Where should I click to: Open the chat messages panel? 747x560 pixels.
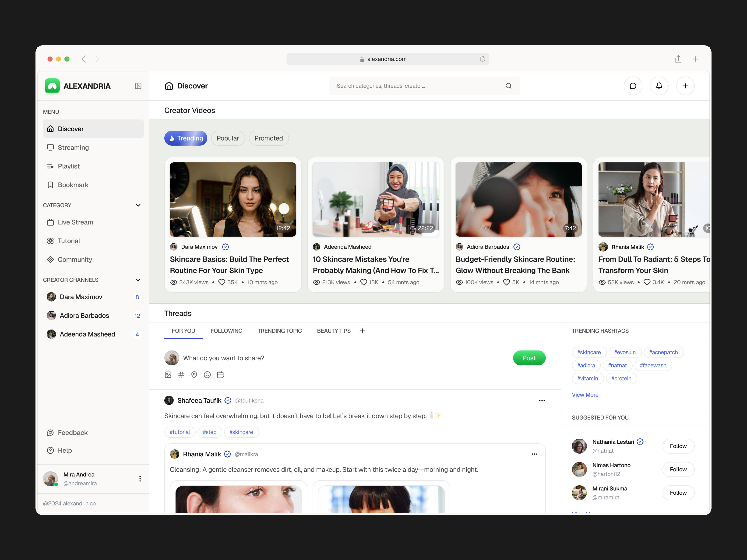(633, 86)
